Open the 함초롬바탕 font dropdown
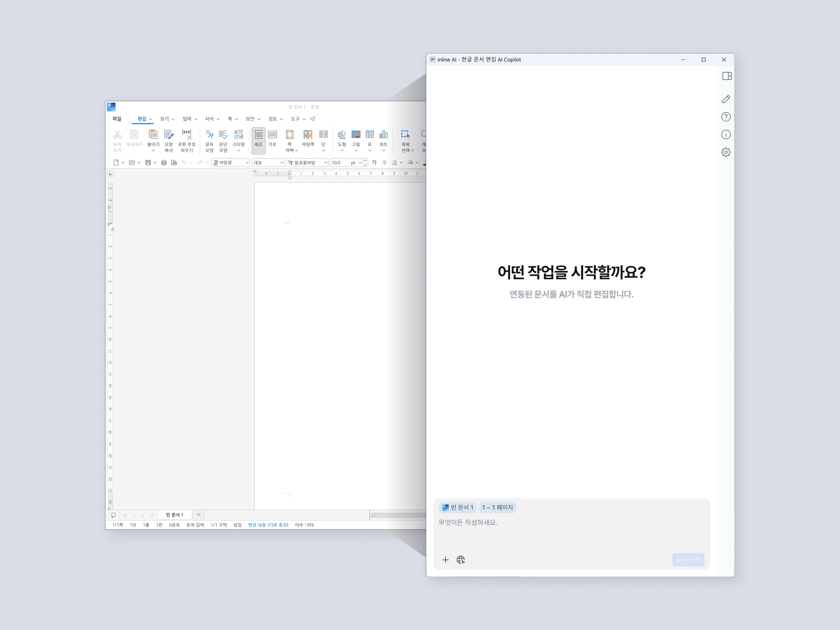Screen dimensions: 840x630 [x=307, y=162]
